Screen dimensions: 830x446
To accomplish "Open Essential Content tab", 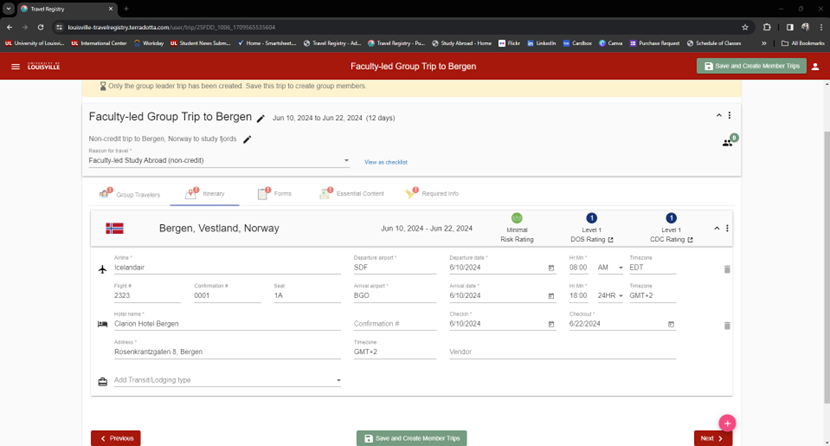I will click(352, 194).
